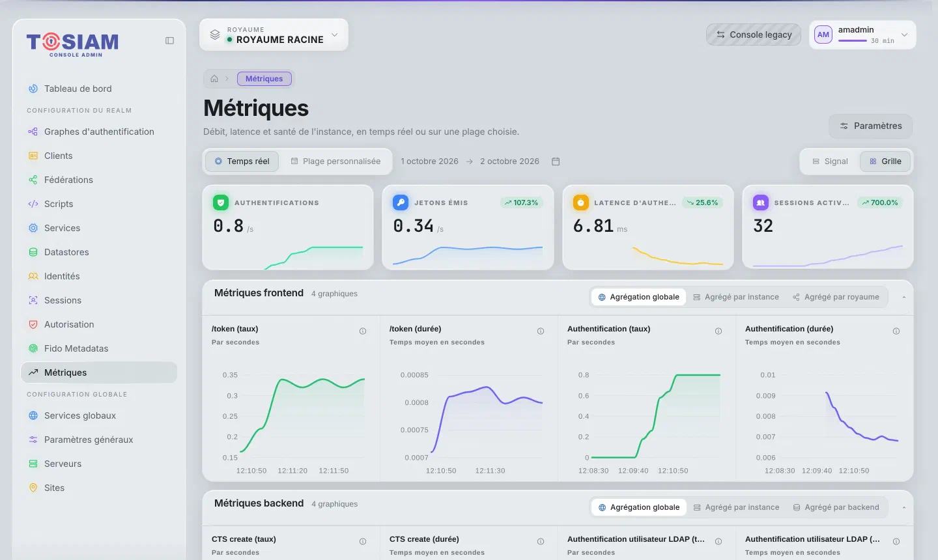This screenshot has height=560, width=938.
Task: Select Agrégé par backend option
Action: coord(836,507)
